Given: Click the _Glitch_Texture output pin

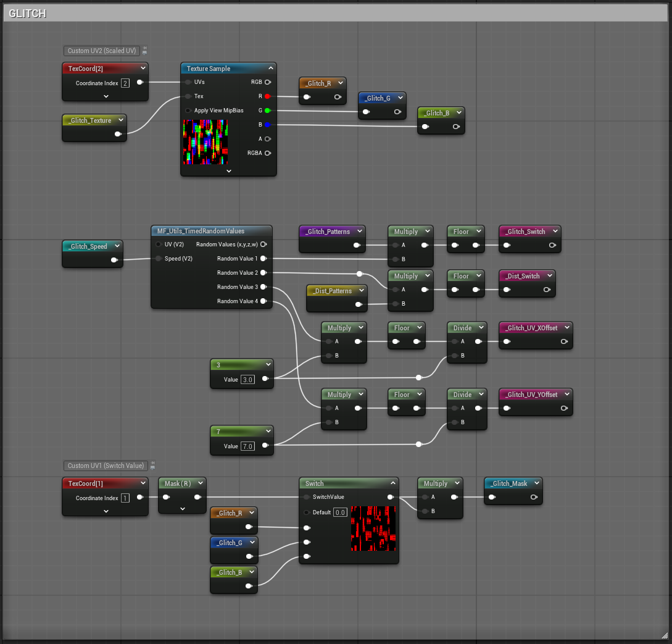Looking at the screenshot, I should click(x=118, y=134).
